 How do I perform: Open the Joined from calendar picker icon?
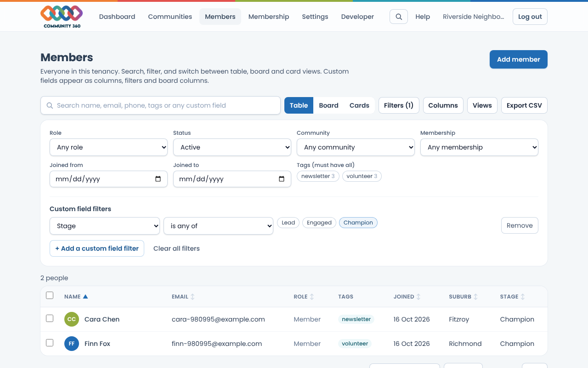tap(158, 179)
